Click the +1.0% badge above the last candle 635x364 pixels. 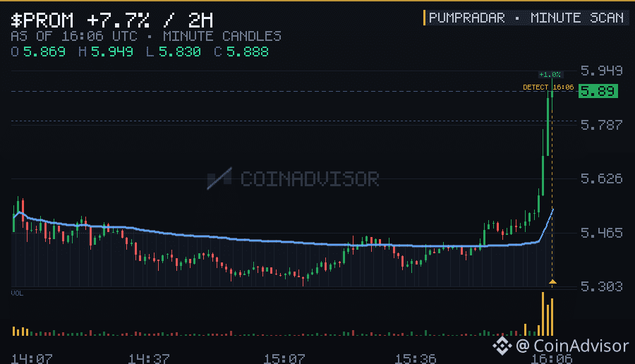550,75
